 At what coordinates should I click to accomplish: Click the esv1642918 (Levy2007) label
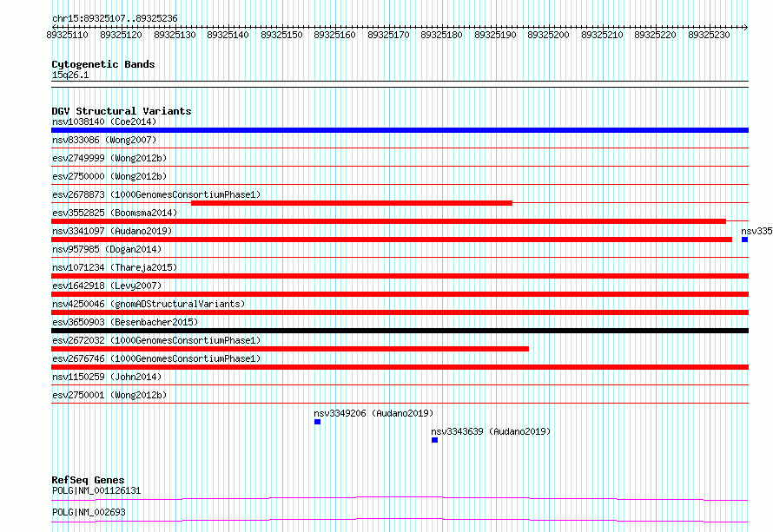click(107, 286)
